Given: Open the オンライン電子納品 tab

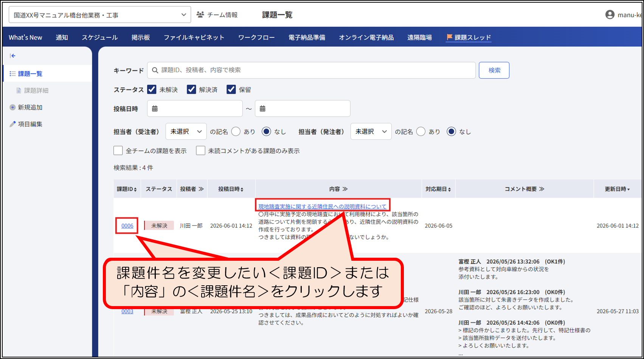Looking at the screenshot, I should tap(366, 37).
